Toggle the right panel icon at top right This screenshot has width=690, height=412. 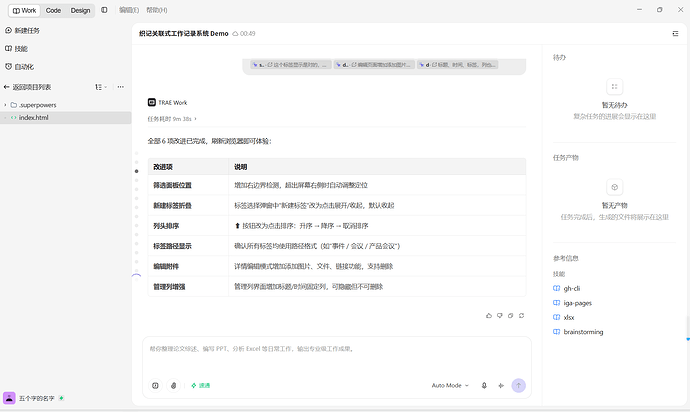[675, 33]
